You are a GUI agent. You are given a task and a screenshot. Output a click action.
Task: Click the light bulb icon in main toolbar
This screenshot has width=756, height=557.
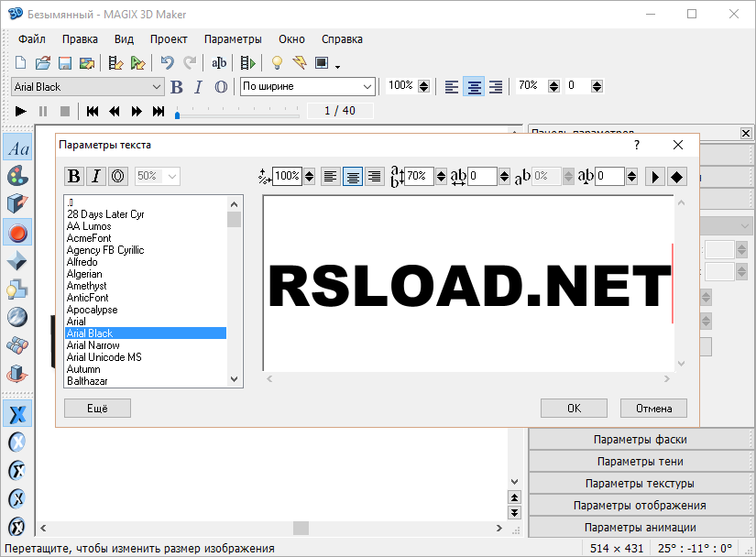pos(277,62)
